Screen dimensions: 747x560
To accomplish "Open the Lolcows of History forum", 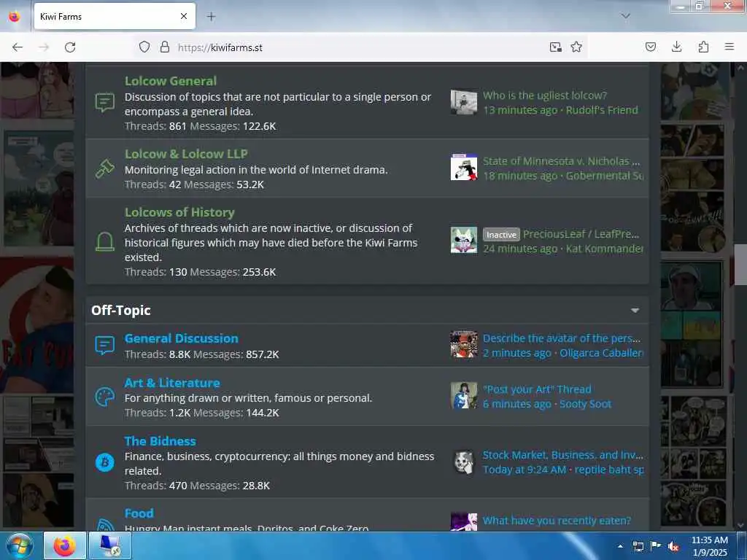I will point(179,212).
